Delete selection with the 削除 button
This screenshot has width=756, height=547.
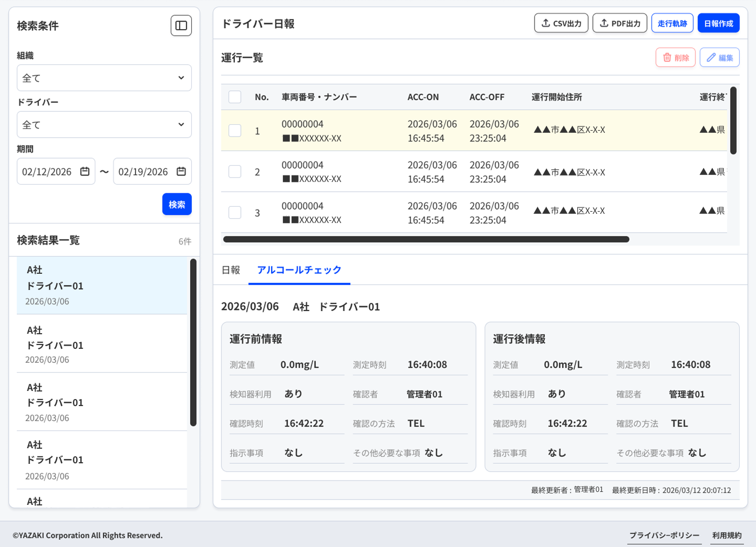pos(676,58)
